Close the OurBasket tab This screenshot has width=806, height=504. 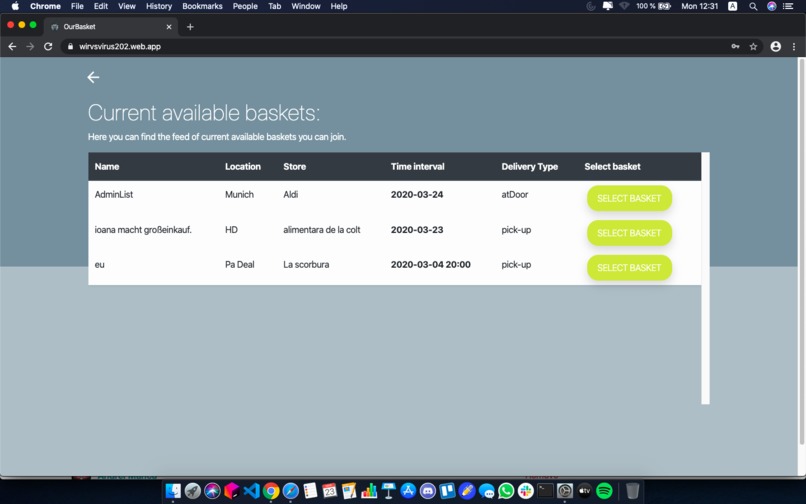pos(169,27)
